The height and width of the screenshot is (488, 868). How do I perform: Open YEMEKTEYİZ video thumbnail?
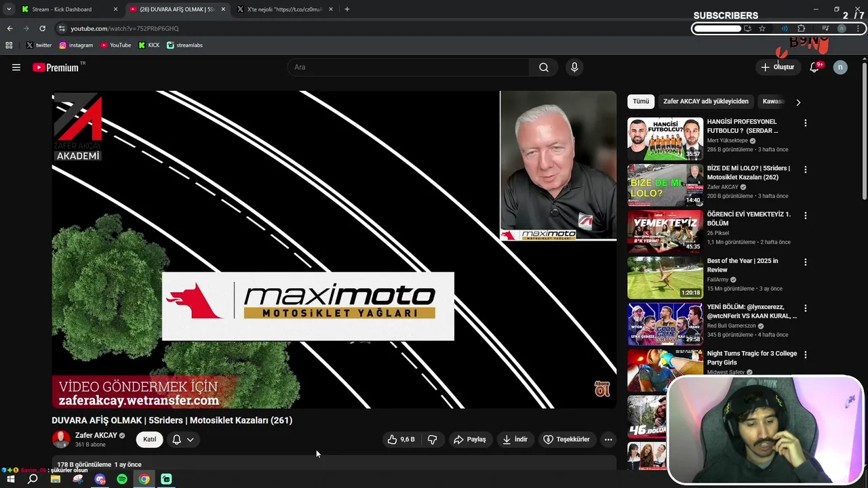point(665,231)
